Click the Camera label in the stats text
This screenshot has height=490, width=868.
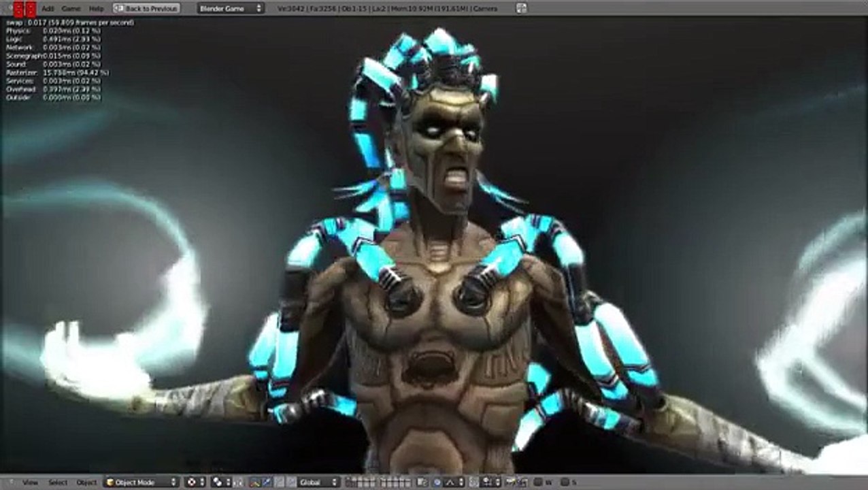coord(486,9)
